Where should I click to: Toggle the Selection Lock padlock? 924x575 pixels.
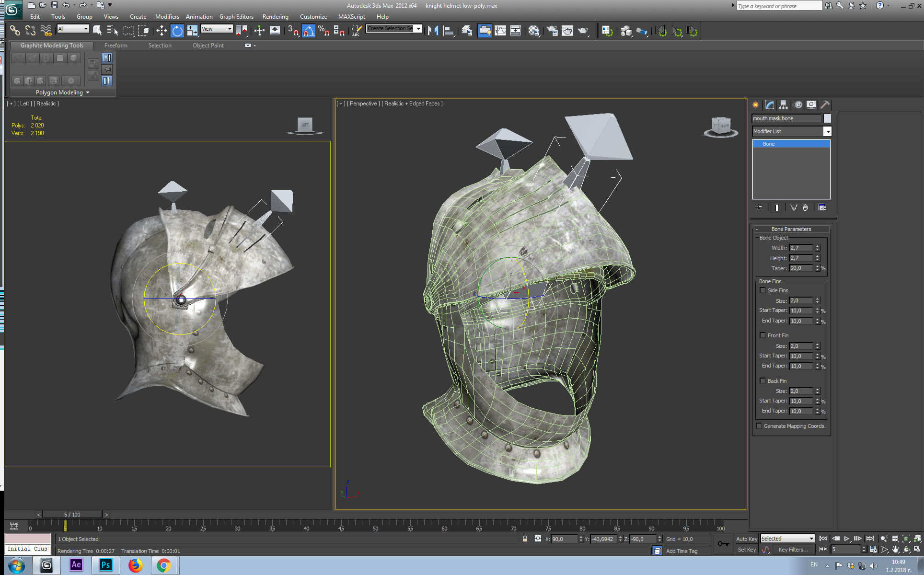[x=525, y=539]
